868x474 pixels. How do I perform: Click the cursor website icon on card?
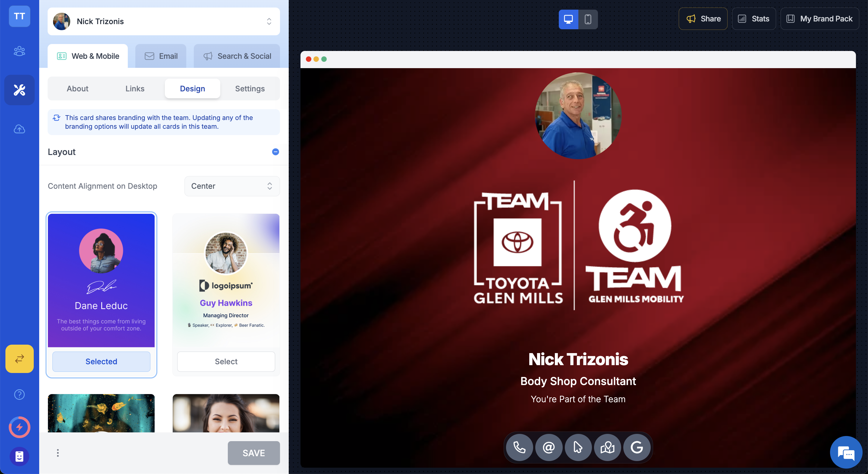click(x=578, y=447)
